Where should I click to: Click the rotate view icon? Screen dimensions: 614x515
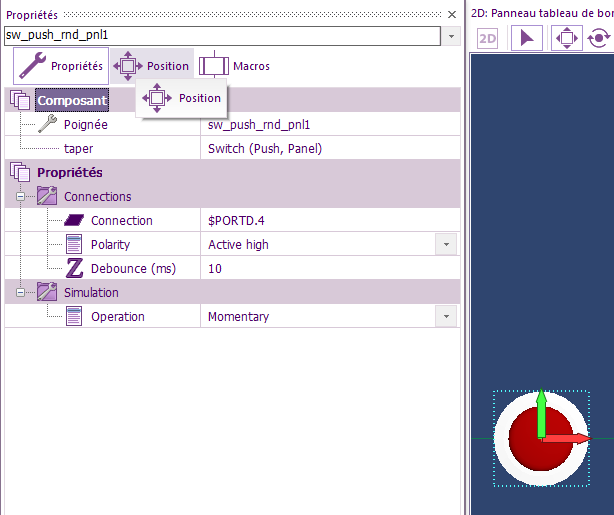pyautogui.click(x=599, y=39)
